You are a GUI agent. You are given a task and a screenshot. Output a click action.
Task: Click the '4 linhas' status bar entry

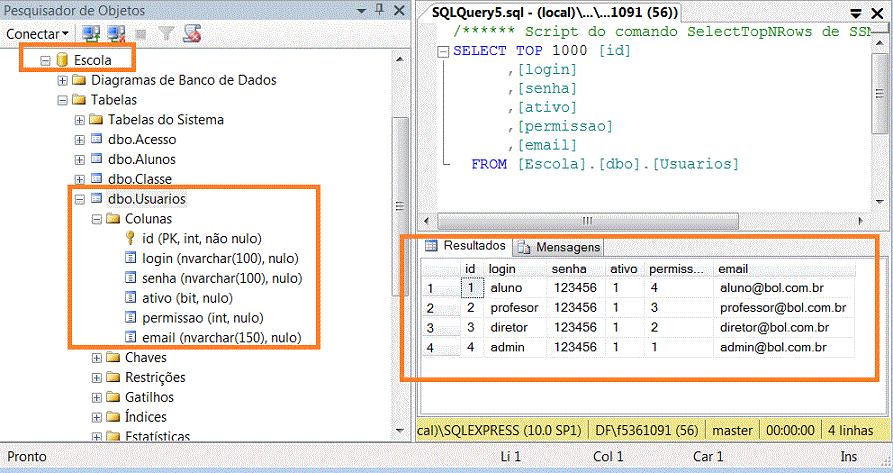point(850,431)
